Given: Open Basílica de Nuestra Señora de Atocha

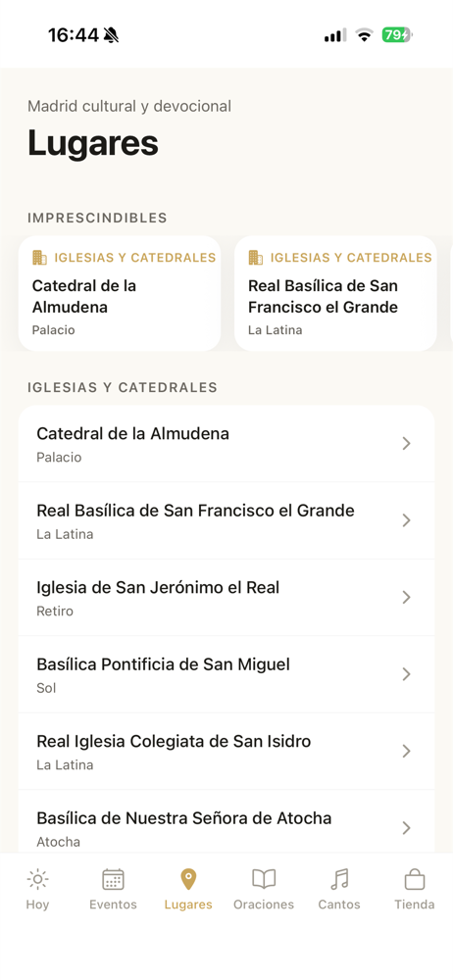Looking at the screenshot, I should pyautogui.click(x=226, y=821).
